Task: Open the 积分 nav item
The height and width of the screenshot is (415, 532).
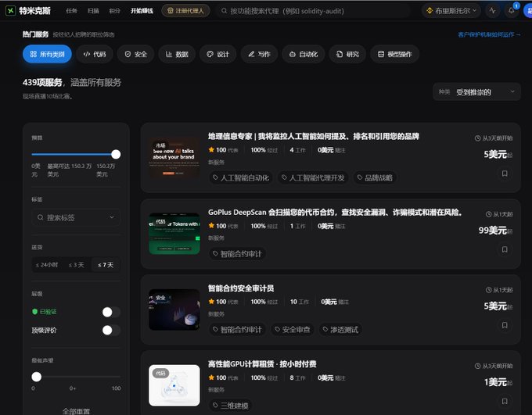Action: click(115, 11)
